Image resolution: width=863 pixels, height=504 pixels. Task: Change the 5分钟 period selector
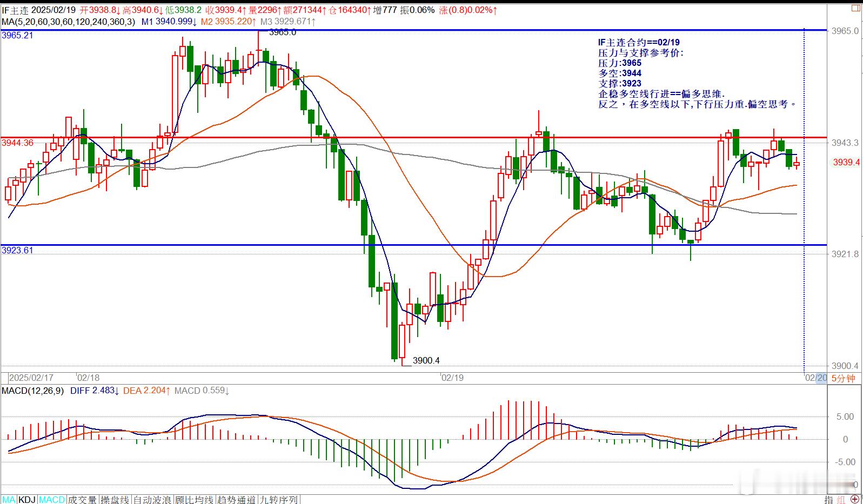pyautogui.click(x=843, y=378)
